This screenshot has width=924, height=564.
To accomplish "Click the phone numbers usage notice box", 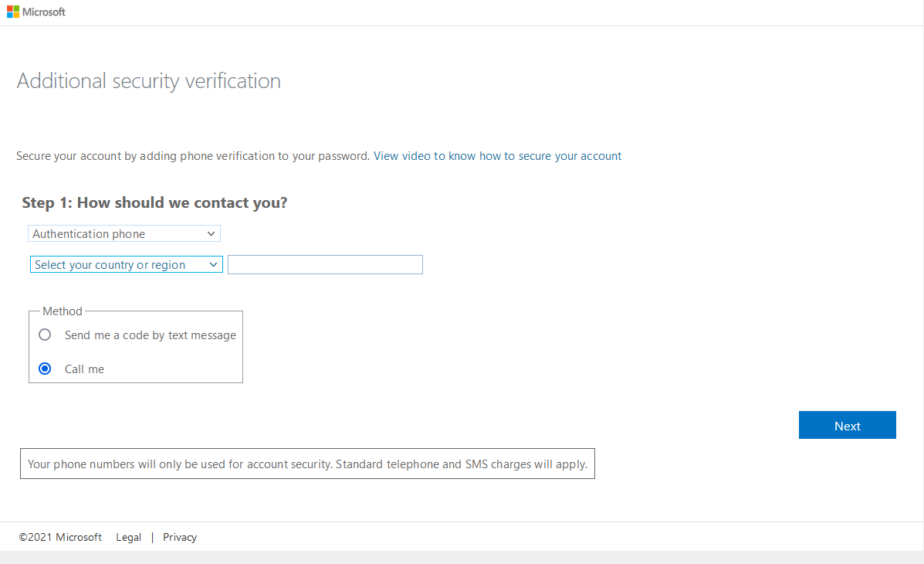I will point(307,464).
